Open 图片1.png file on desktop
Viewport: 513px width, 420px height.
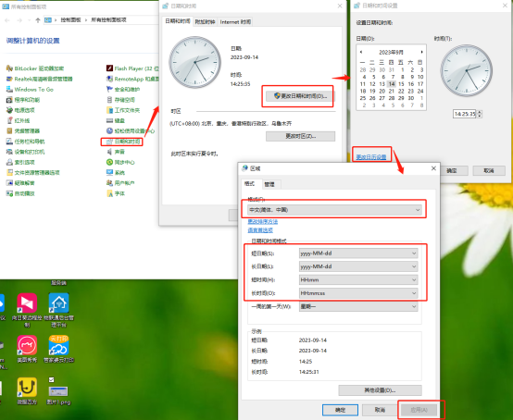point(58,394)
